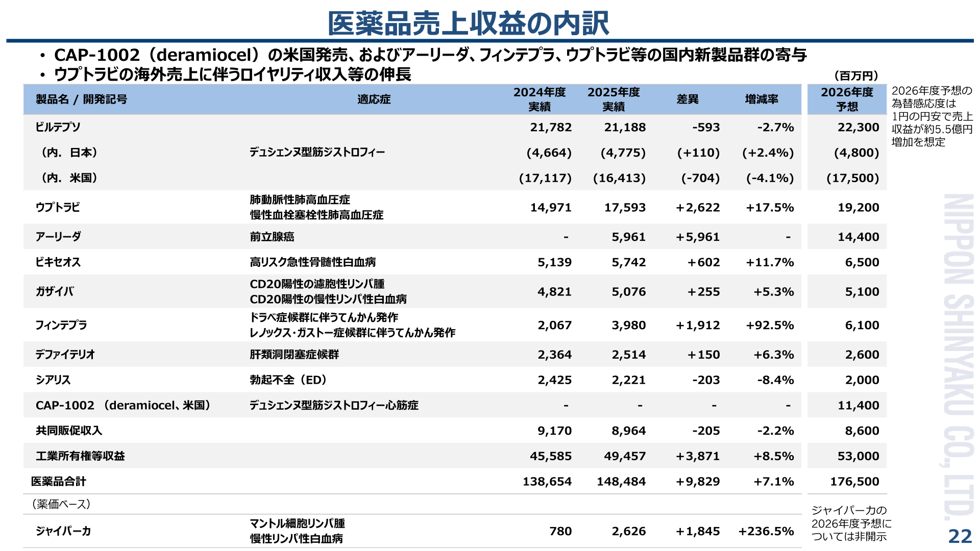Click 工業所有権等収益's forecast 53,000

click(859, 457)
